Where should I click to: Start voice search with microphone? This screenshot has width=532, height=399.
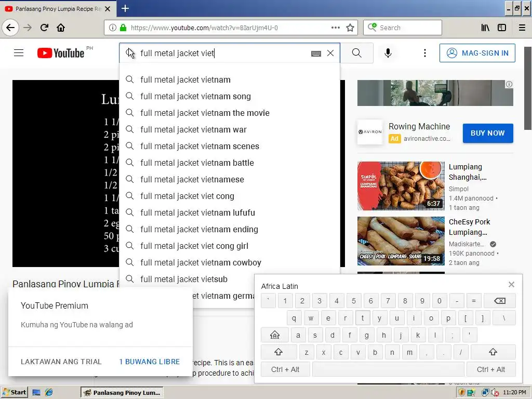tap(388, 53)
